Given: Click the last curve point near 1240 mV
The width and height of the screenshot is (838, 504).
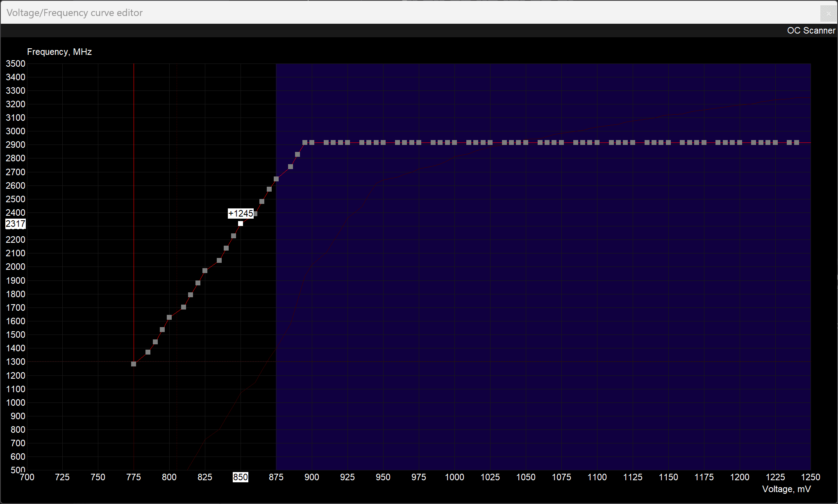Looking at the screenshot, I should (x=797, y=142).
